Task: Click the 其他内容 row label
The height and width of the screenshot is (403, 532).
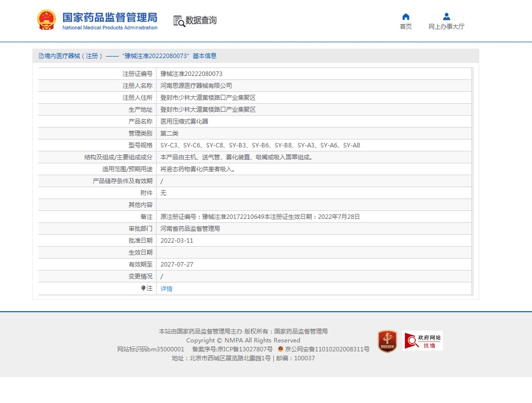Action: click(x=141, y=204)
